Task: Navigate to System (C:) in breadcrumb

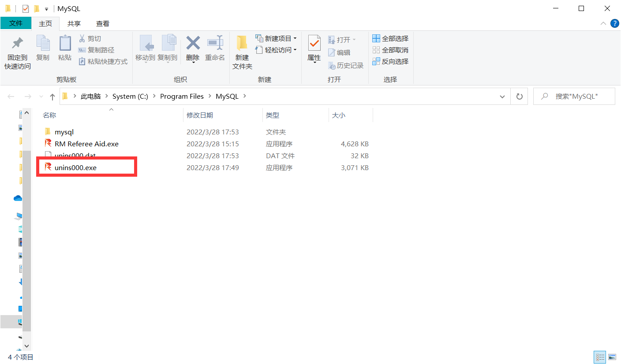Action: tap(130, 97)
